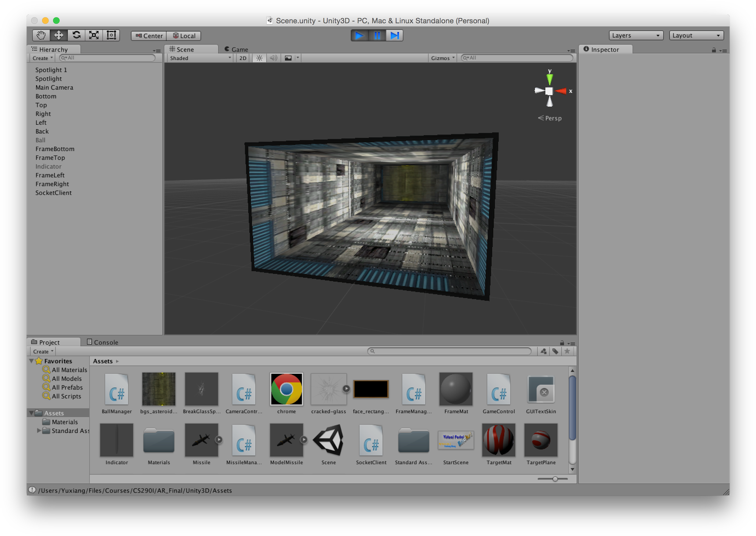Open the Layers dropdown

pyautogui.click(x=636, y=35)
